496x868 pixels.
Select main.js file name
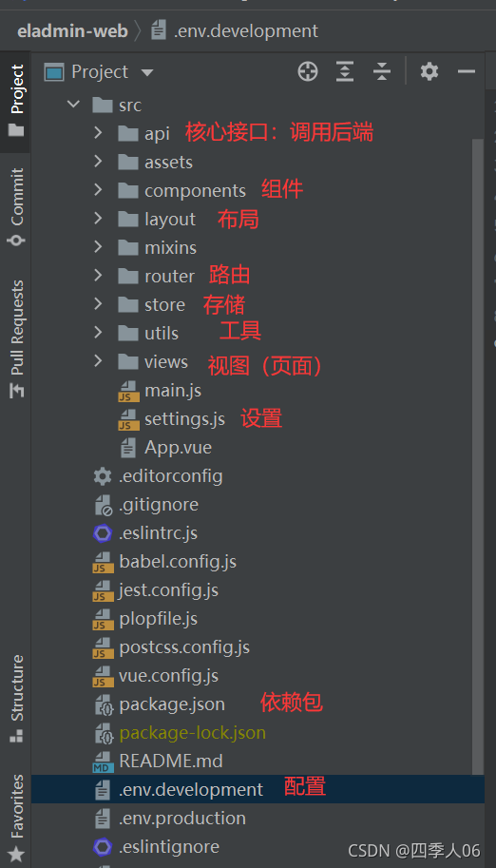point(173,391)
